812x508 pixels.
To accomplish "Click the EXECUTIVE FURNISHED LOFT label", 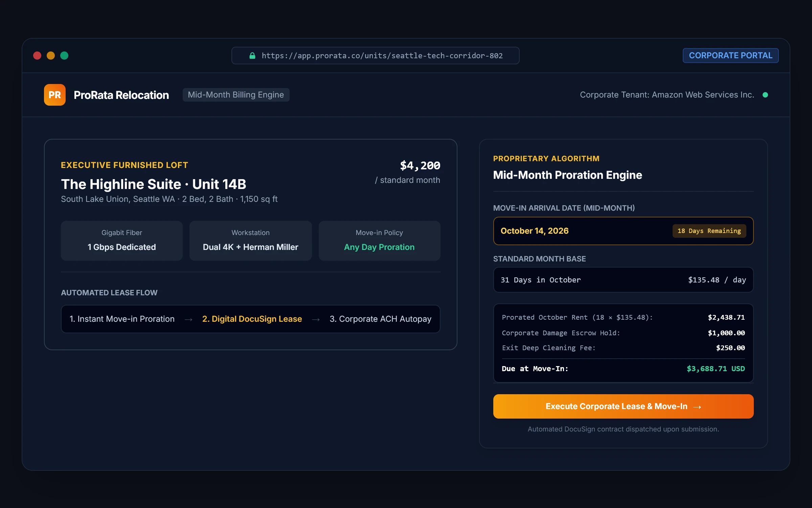I will (x=124, y=165).
